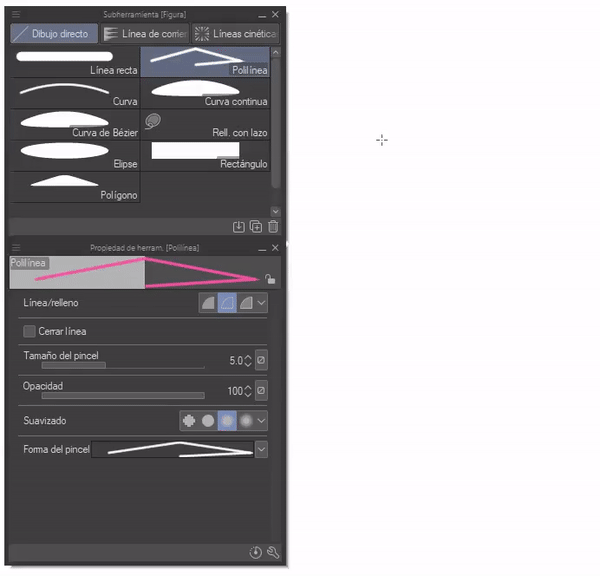Choose line-only mode in Línea/relleno
The image size is (600, 576).
pyautogui.click(x=227, y=303)
